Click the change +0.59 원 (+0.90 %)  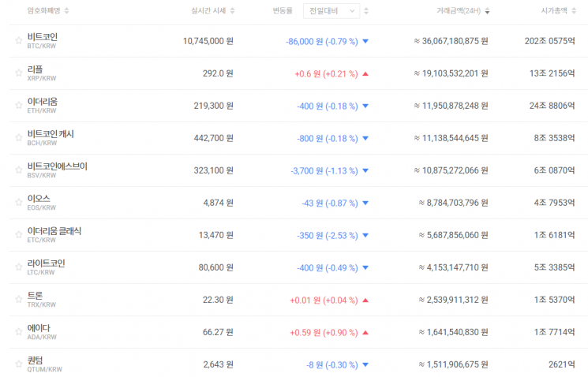[324, 332]
